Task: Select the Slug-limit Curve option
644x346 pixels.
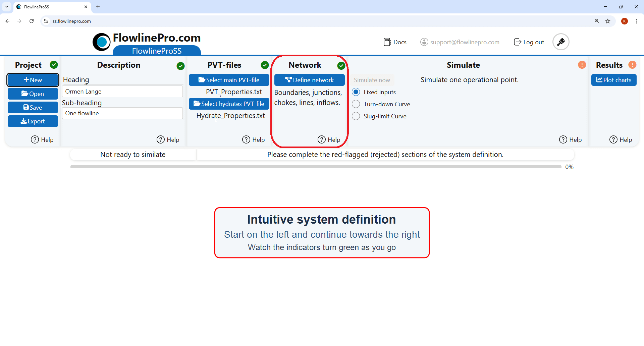Action: (x=356, y=116)
